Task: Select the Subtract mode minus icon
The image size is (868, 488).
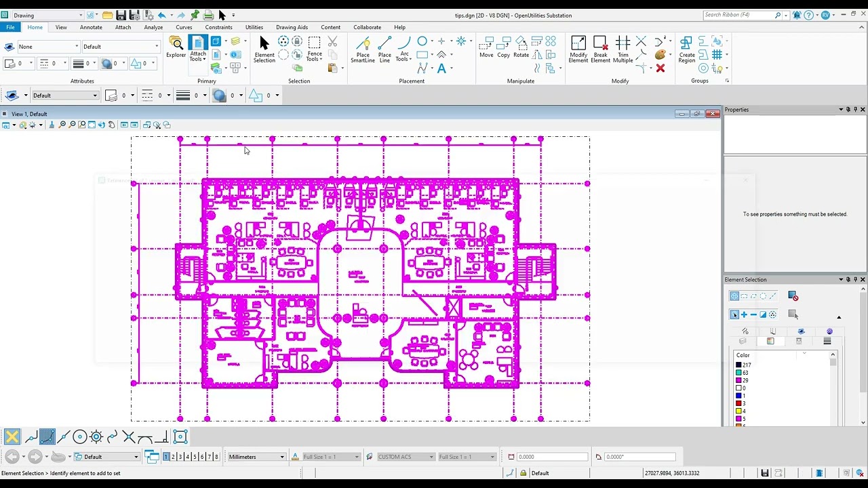Action: point(753,314)
